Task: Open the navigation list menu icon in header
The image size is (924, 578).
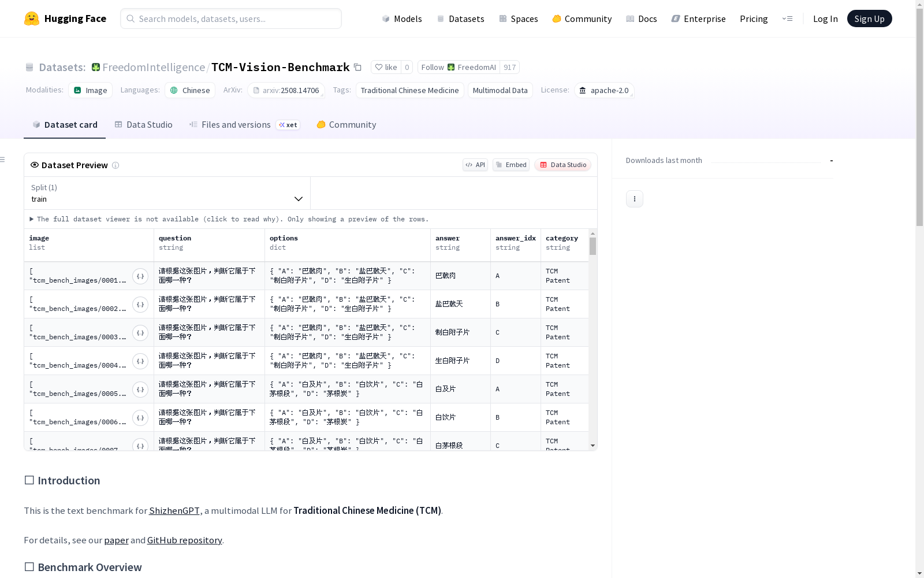Action: (787, 18)
